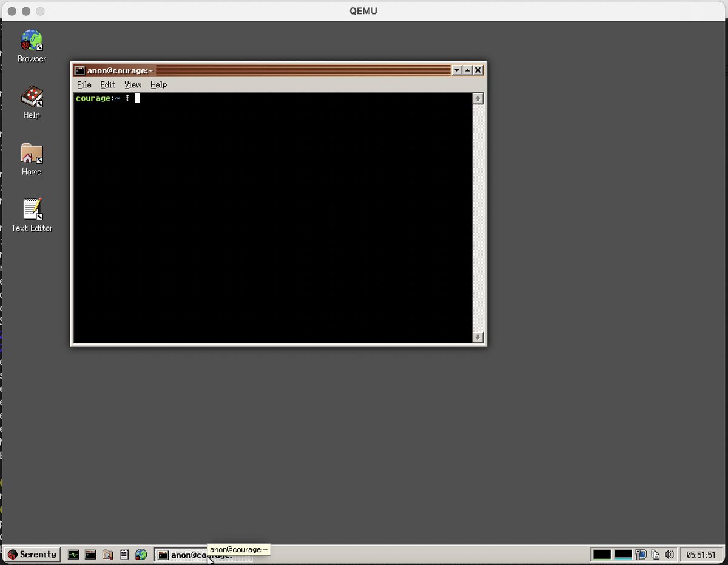Screen dimensions: 728x565
Task: Open the Help menu in Terminal
Action: point(158,85)
